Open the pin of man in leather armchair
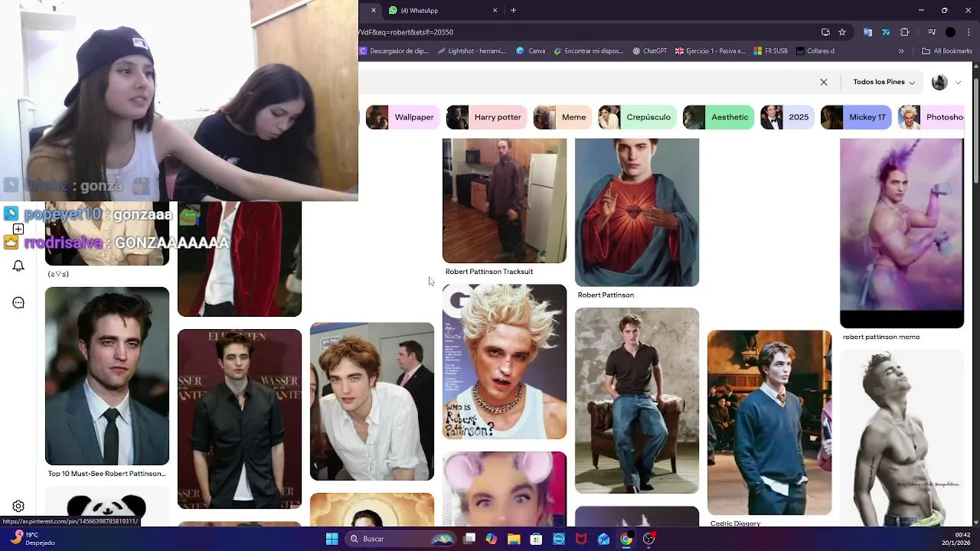Image resolution: width=980 pixels, height=551 pixels. (x=637, y=400)
